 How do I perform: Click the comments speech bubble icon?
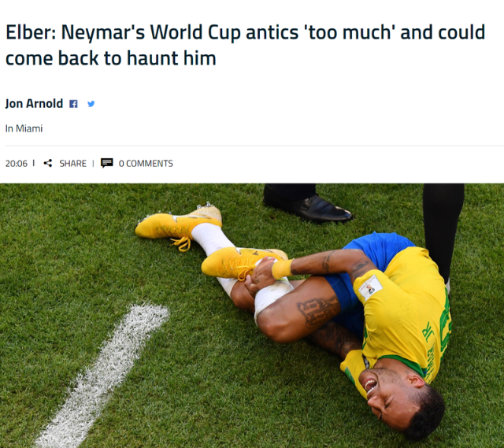(107, 163)
